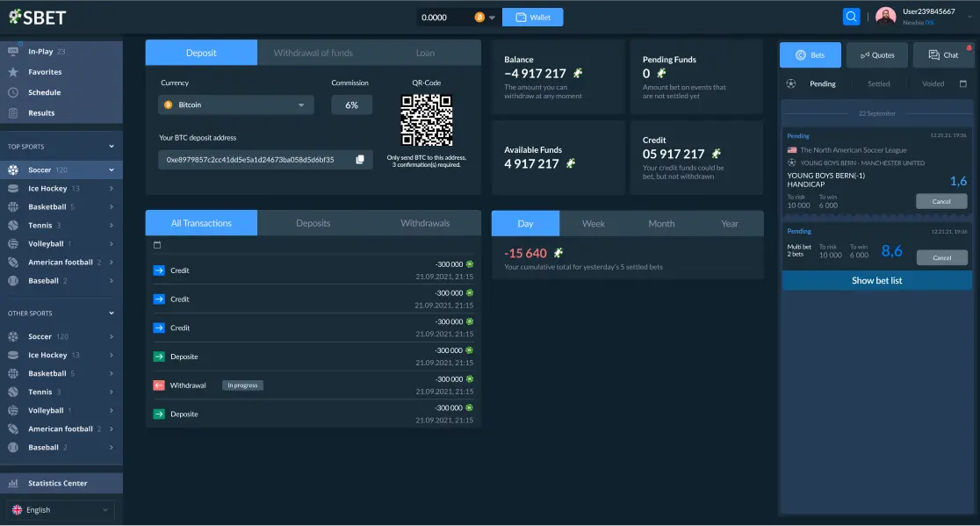Open the calendar in the bet history panel
The width and height of the screenshot is (980, 526).
(962, 83)
